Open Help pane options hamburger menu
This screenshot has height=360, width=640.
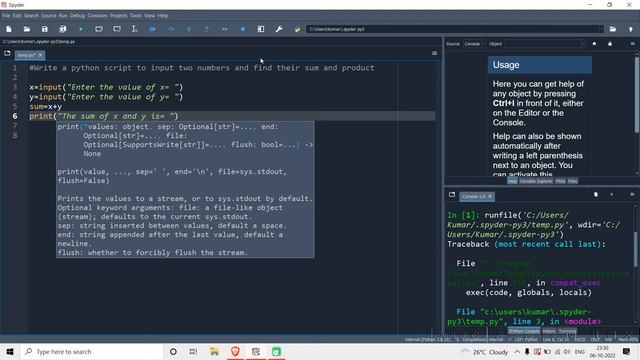point(632,44)
